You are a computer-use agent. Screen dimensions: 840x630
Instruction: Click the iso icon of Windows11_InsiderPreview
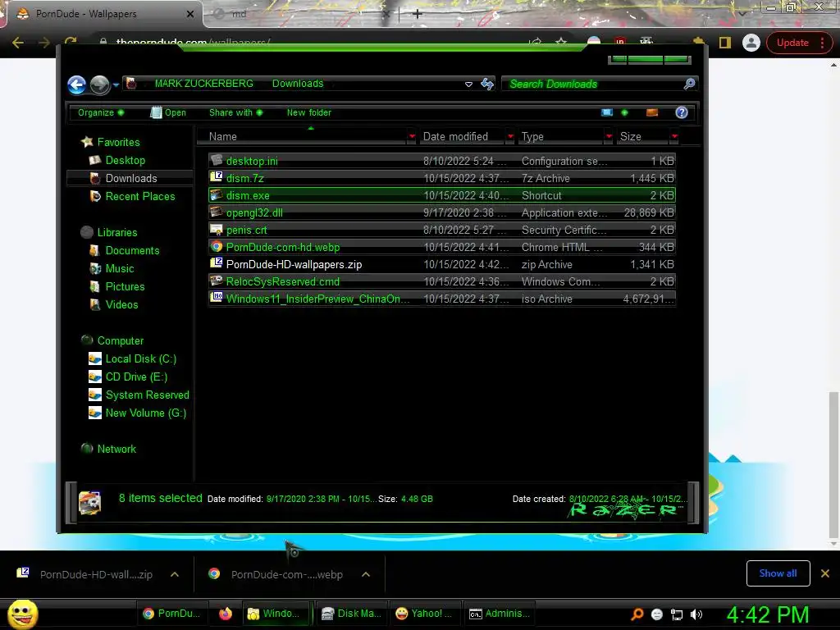coord(217,297)
